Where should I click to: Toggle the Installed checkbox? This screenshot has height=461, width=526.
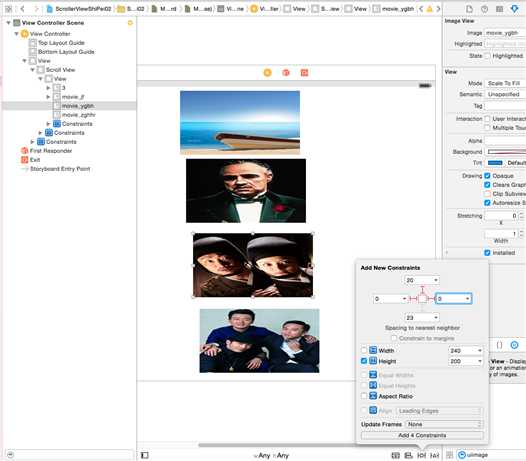[487, 253]
